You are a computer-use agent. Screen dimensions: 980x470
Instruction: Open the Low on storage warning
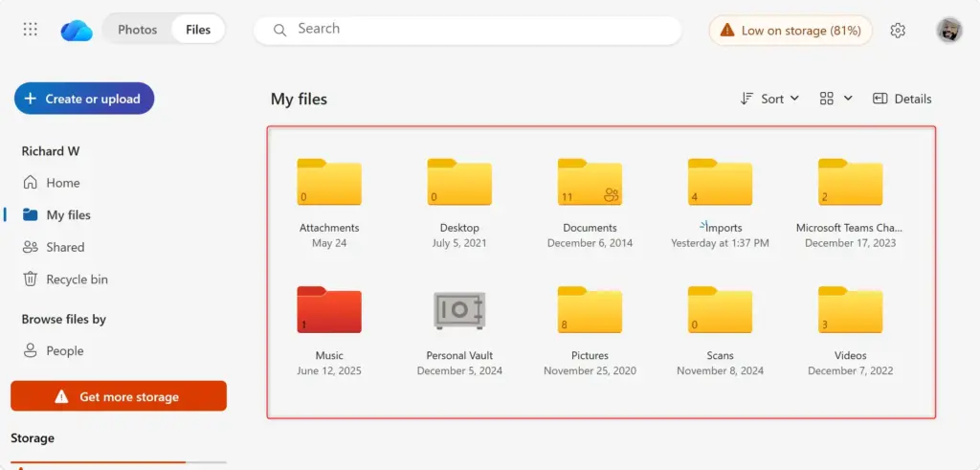[790, 30]
